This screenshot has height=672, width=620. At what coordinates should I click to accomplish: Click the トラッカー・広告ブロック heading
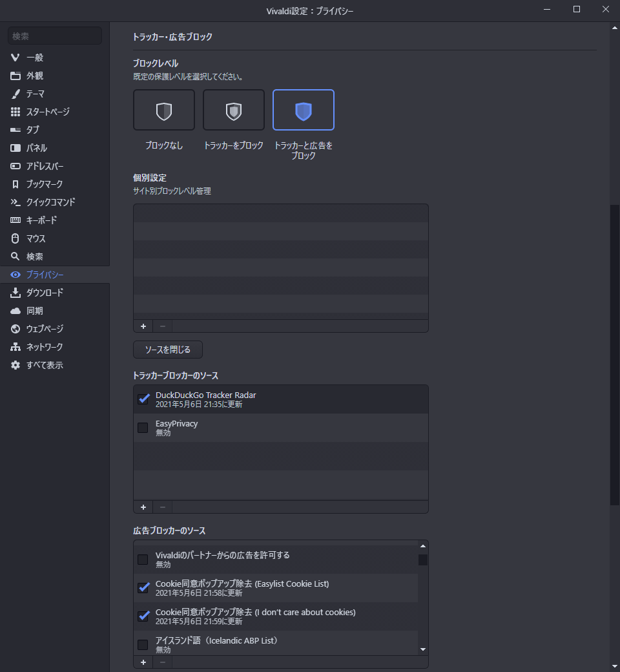(x=172, y=37)
